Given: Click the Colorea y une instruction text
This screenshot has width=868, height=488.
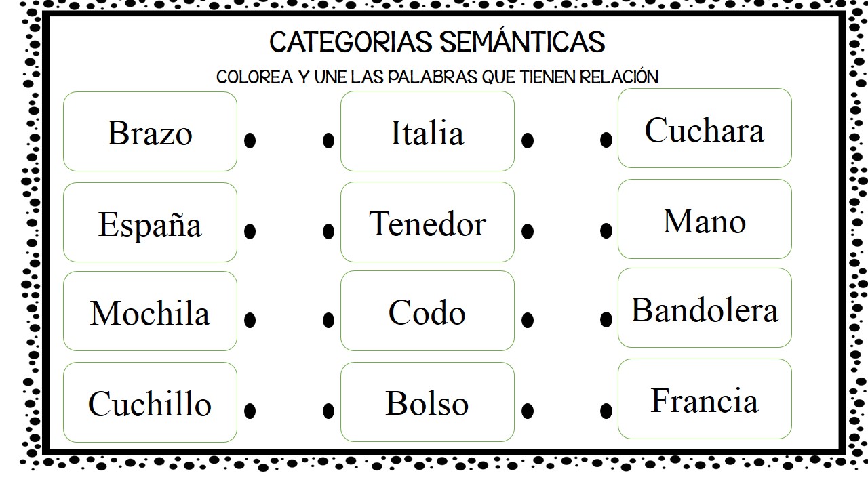Looking at the screenshot, I should coord(437,77).
